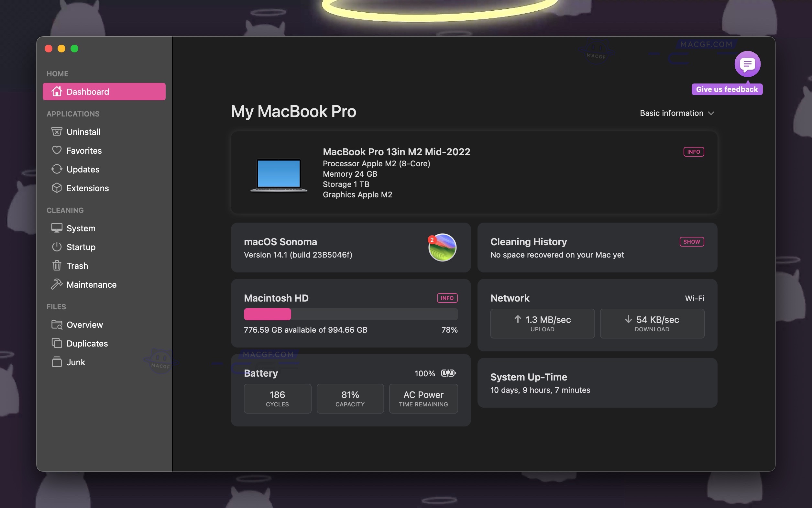
Task: Open INFO for MacBook Pro specs
Action: coord(693,151)
